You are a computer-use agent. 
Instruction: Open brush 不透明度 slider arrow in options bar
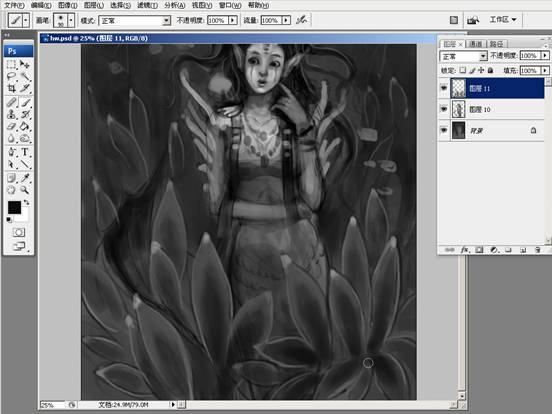pos(233,20)
